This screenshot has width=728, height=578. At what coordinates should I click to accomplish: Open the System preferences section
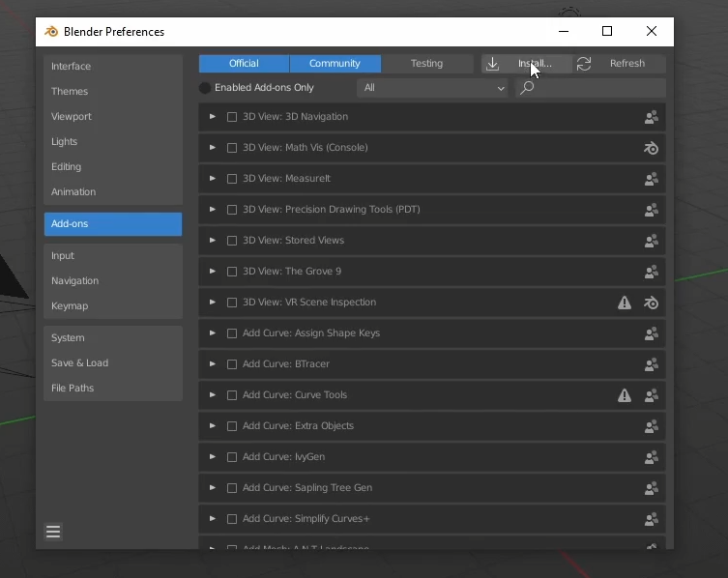pyautogui.click(x=113, y=338)
